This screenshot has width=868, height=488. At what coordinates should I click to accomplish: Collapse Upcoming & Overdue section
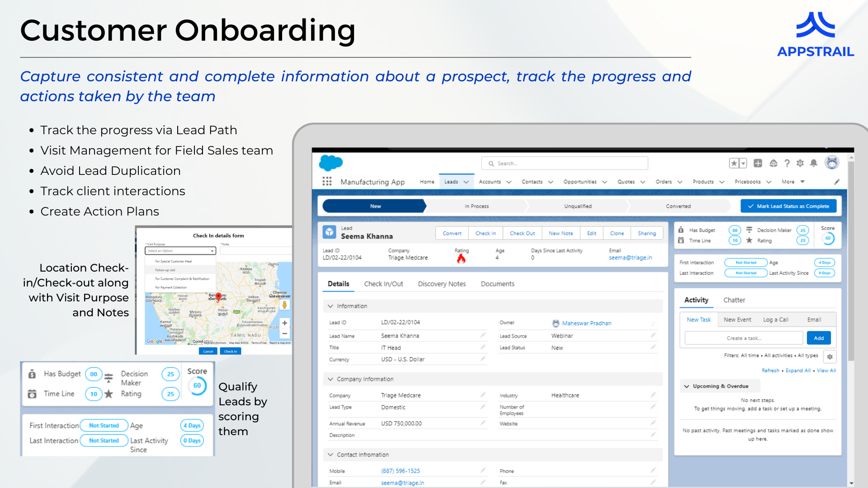(687, 386)
